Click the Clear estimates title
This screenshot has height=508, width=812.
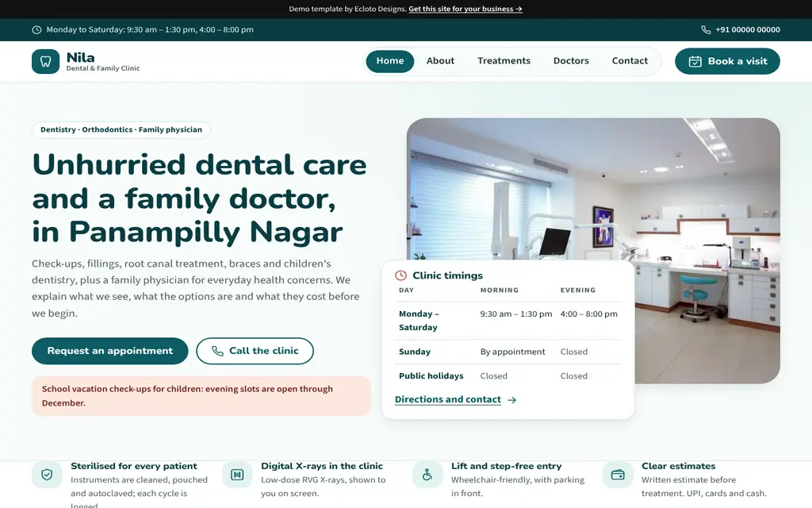point(679,466)
